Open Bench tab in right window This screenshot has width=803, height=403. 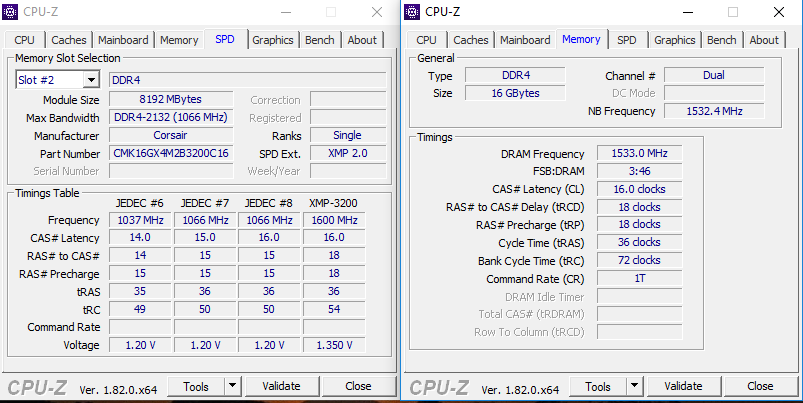coord(722,40)
